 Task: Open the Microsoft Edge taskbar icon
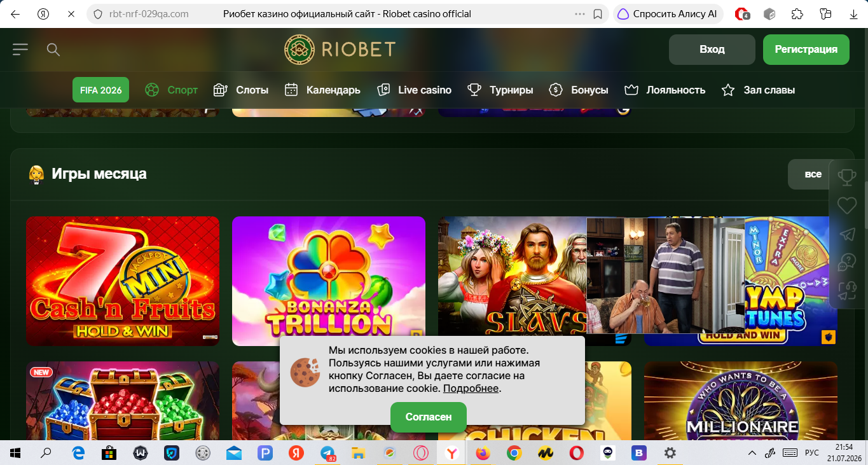click(x=78, y=453)
